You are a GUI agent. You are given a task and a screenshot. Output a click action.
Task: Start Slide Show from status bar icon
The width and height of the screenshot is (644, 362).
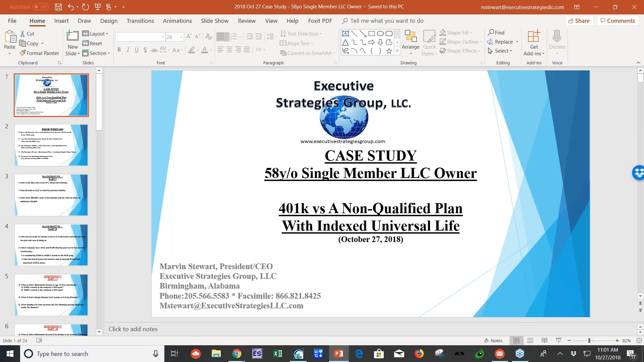pyautogui.click(x=559, y=341)
